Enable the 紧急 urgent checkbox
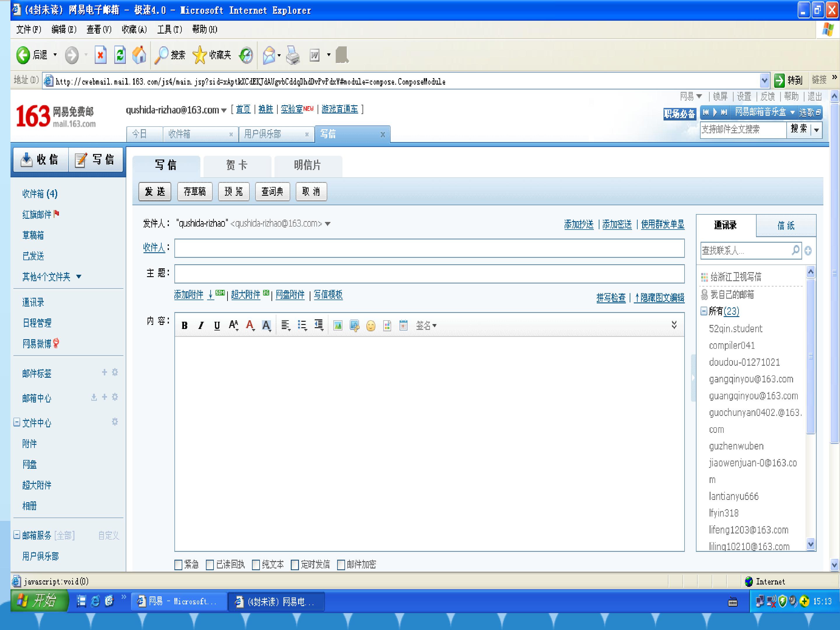 [178, 565]
